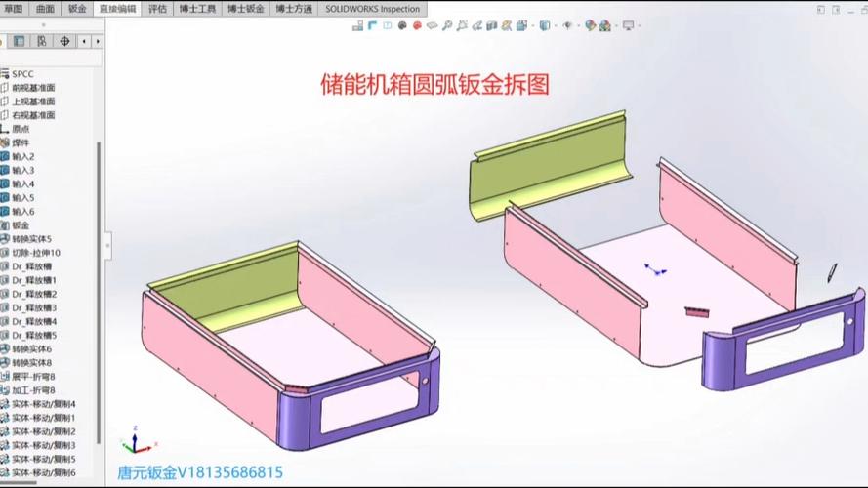
Task: Open the View Settings dropdown arrow
Action: [x=640, y=25]
